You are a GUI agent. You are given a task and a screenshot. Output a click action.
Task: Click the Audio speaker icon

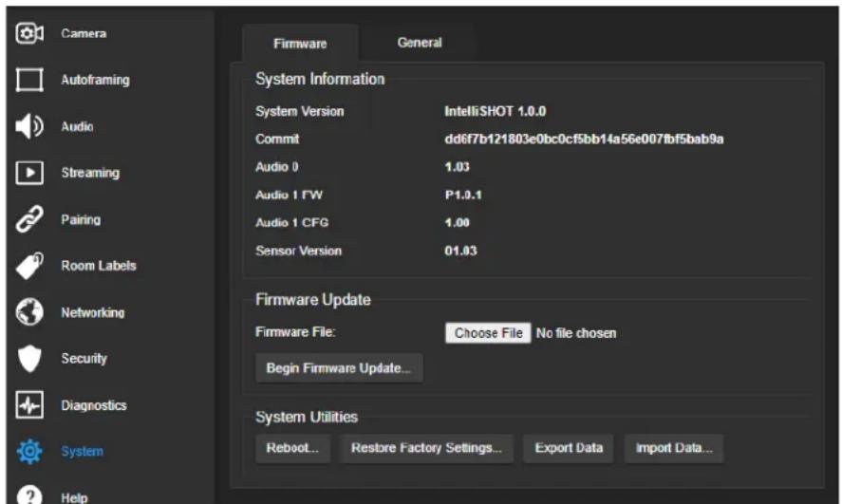(29, 126)
